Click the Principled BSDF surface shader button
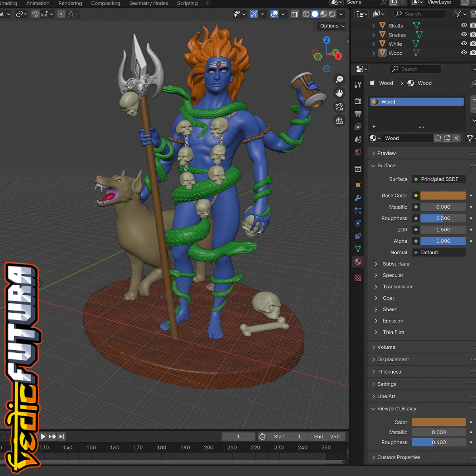The width and height of the screenshot is (476, 476). (439, 179)
